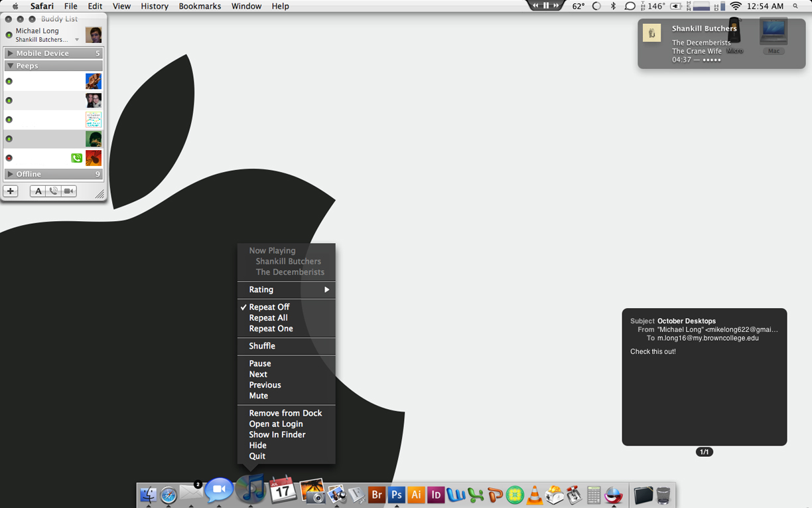
Task: Start text chat with A button
Action: [38, 191]
